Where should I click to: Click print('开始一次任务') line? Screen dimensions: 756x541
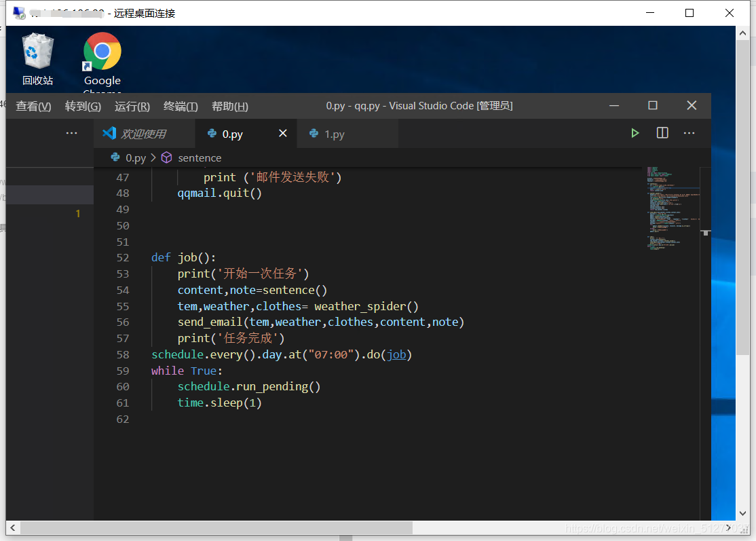243,274
